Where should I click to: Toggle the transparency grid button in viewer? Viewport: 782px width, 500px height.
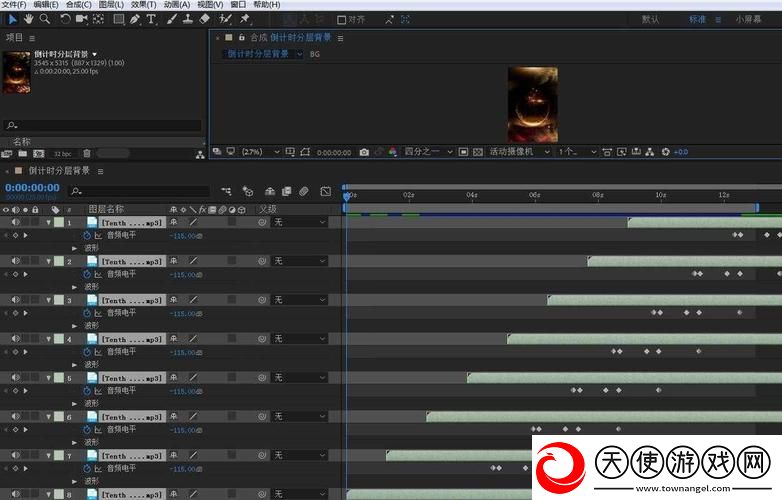click(x=478, y=152)
